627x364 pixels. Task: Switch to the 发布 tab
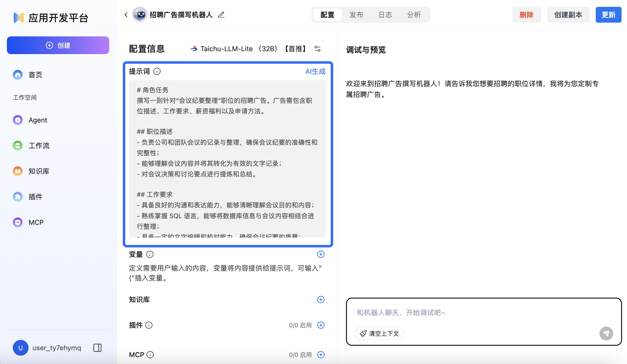click(356, 15)
